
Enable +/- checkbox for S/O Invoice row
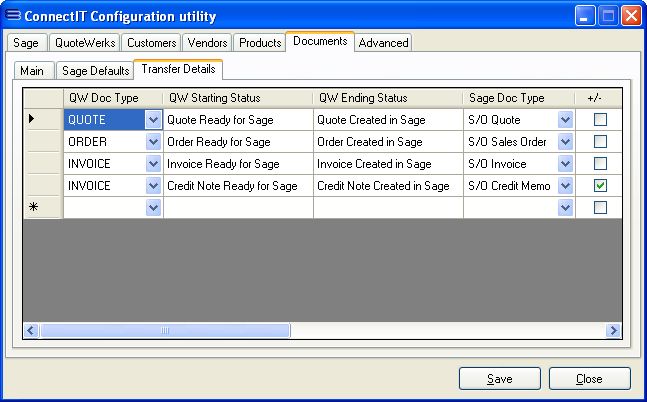[x=600, y=163]
